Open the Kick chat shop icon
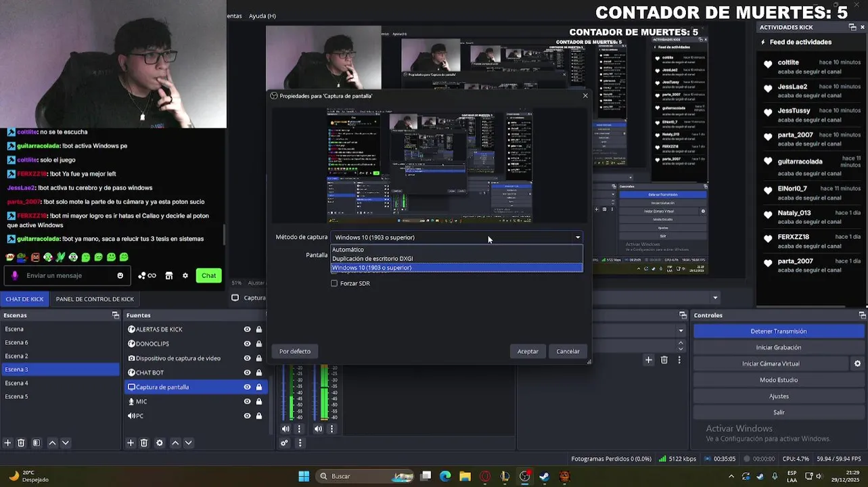Viewport: 868px width, 487px height. 169,275
